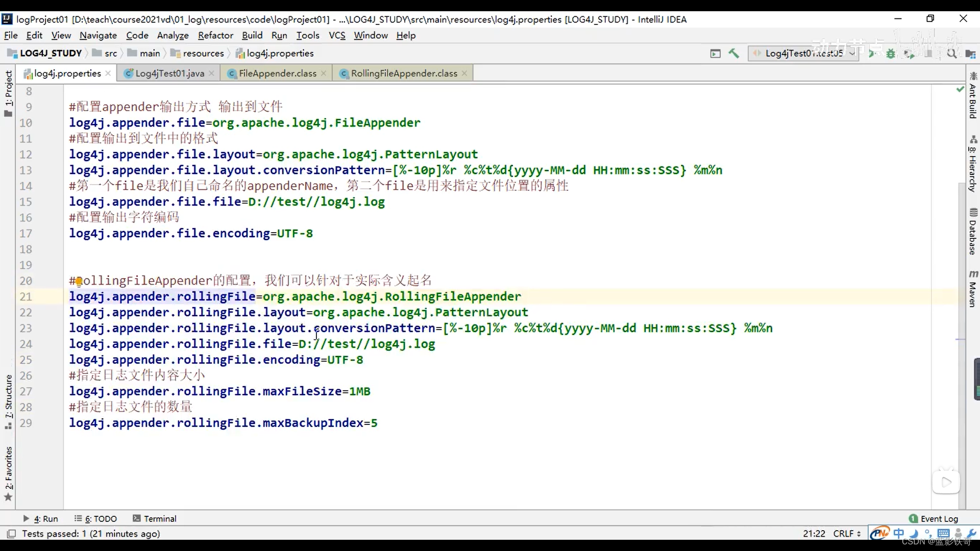The image size is (980, 551).
Task: Click the floating play button overlay
Action: click(946, 482)
